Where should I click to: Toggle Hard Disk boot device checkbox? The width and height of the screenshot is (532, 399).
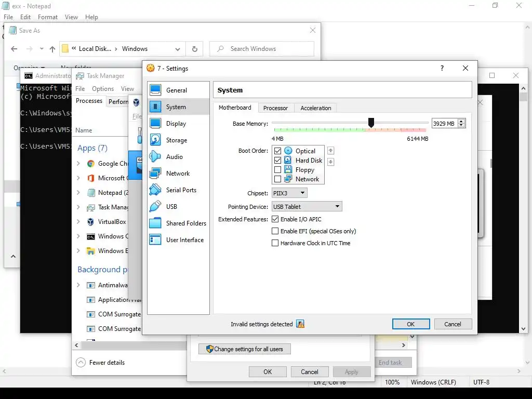click(277, 160)
